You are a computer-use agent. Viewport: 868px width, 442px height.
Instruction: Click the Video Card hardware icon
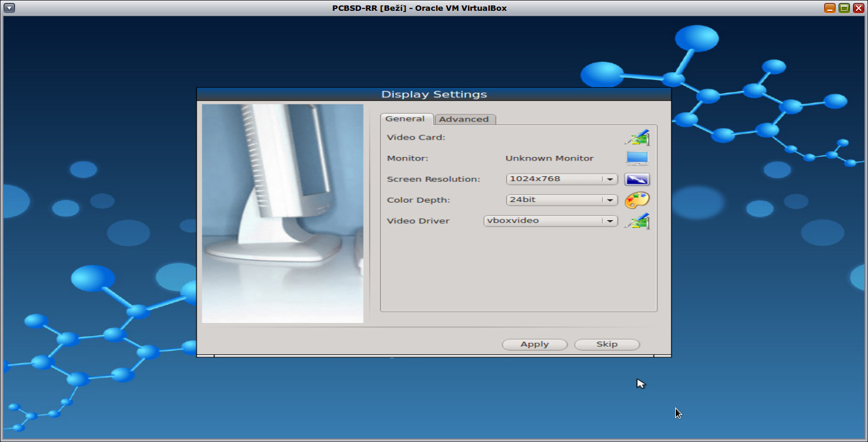tap(637, 137)
